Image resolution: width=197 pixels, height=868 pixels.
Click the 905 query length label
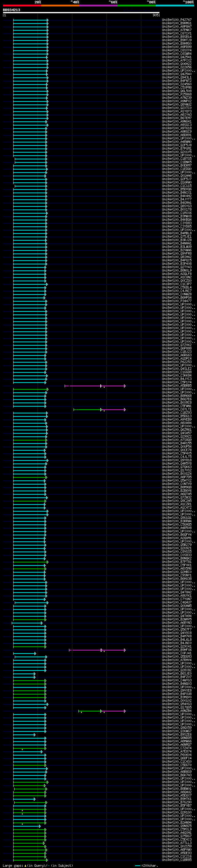click(155, 15)
